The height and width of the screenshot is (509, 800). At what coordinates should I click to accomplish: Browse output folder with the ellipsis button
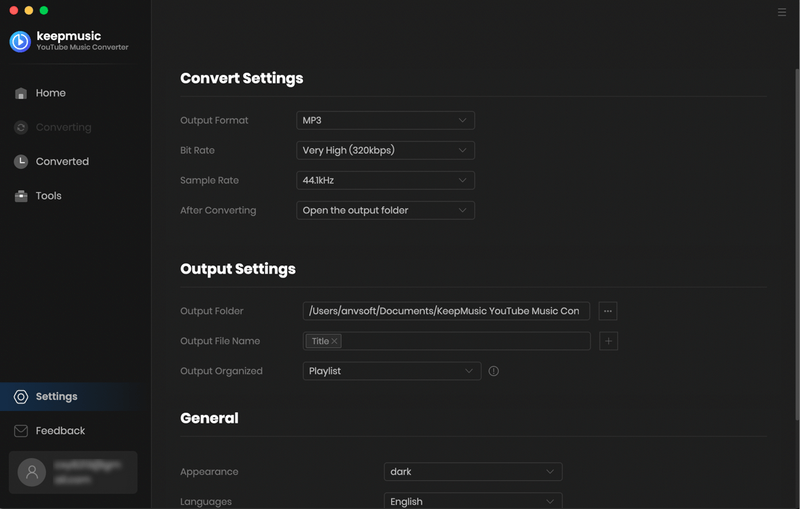(608, 311)
